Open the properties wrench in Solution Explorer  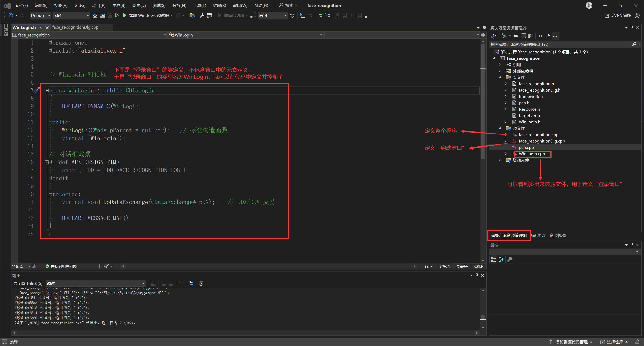click(548, 36)
